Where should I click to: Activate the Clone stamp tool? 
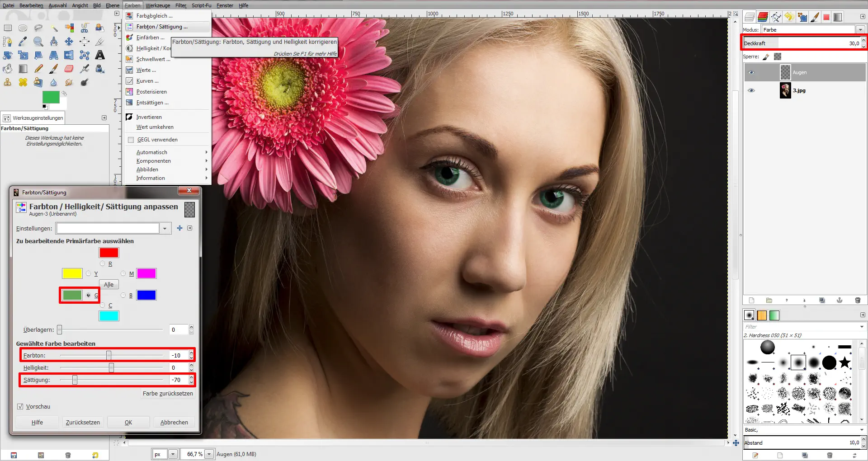pos(7,82)
